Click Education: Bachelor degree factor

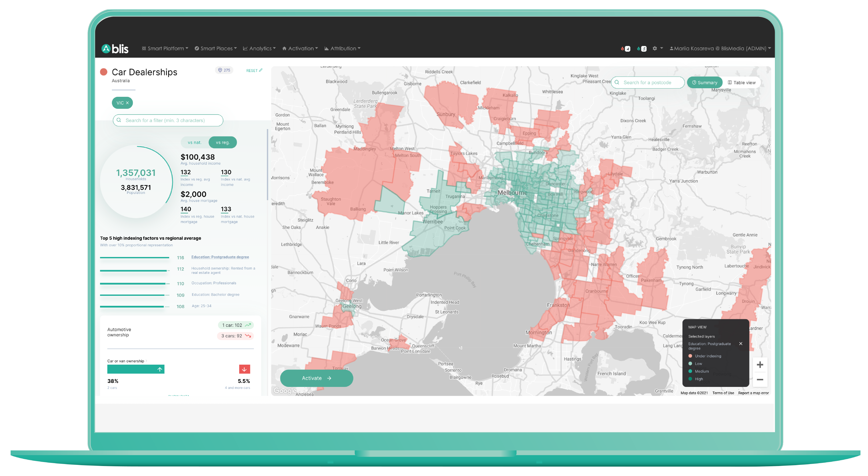pos(215,294)
